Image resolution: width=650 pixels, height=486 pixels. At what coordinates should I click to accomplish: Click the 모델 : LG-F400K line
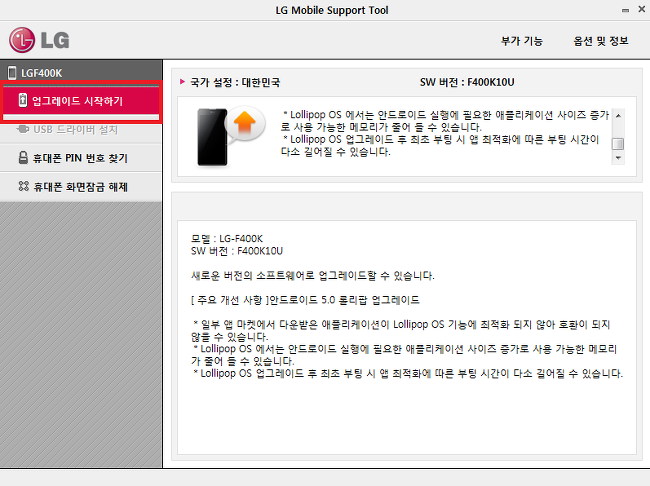[227, 239]
